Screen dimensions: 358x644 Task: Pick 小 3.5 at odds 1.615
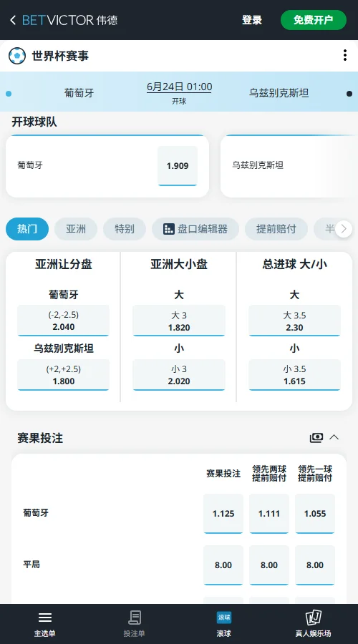295,375
